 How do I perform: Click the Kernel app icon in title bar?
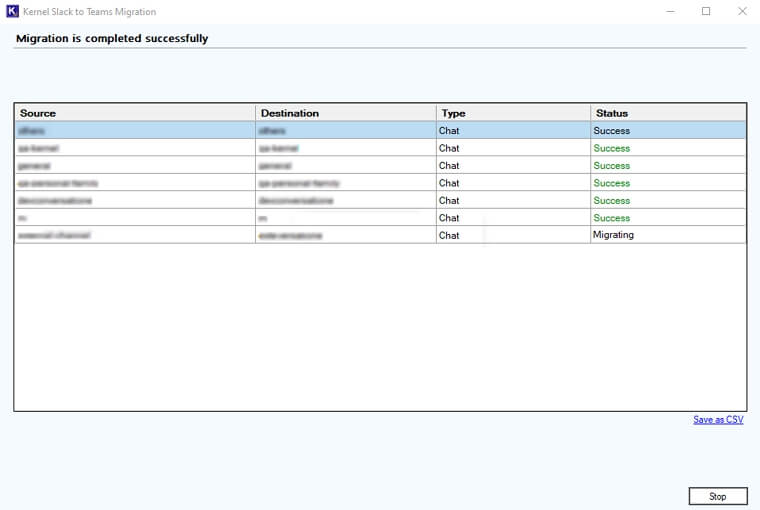pyautogui.click(x=12, y=11)
